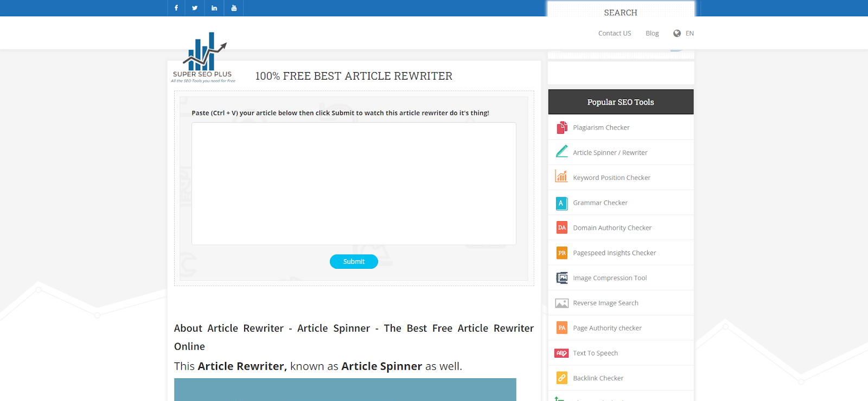Open Backlink Checker link
The image size is (868, 401).
(x=598, y=378)
